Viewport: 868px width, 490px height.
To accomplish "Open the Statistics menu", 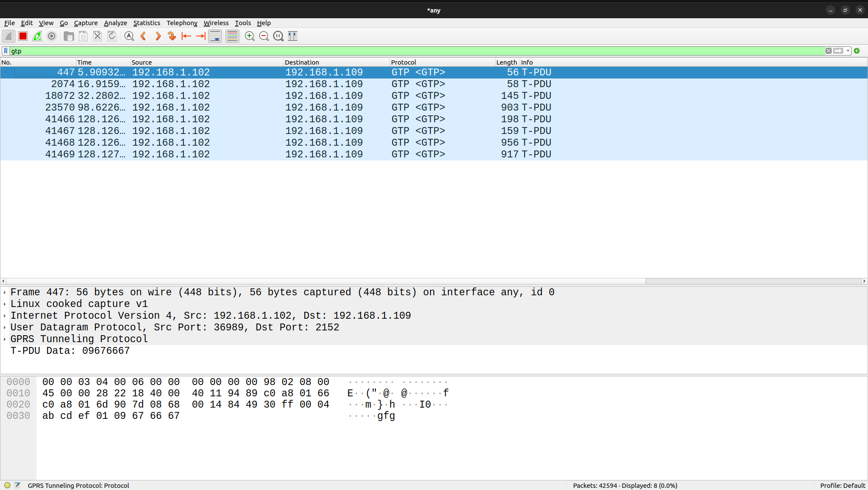I will pyautogui.click(x=147, y=23).
